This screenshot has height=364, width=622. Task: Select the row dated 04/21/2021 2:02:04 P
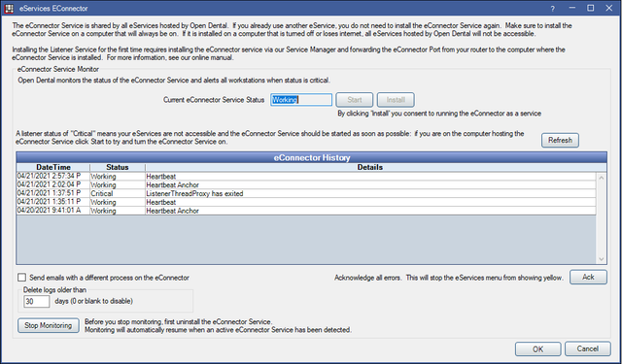pos(306,185)
